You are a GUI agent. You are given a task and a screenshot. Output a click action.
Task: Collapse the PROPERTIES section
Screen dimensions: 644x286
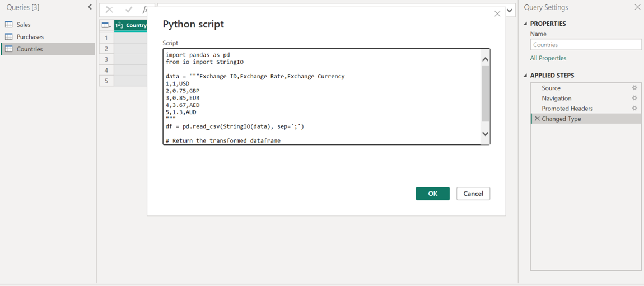525,24
